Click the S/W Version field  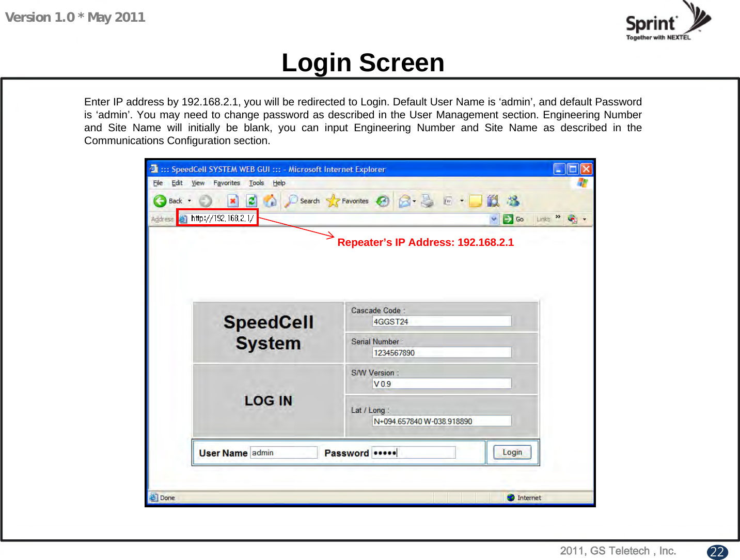pos(442,383)
